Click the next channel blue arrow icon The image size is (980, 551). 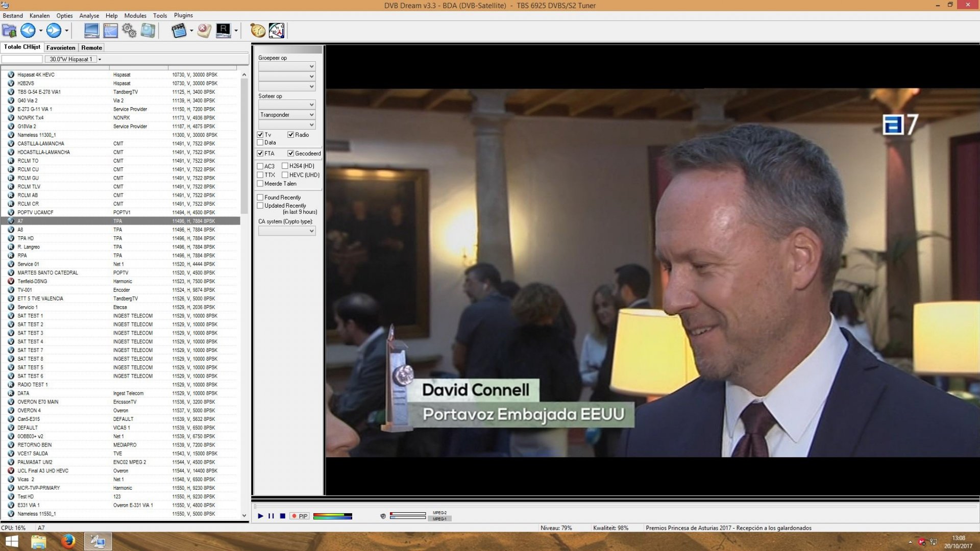pos(54,31)
